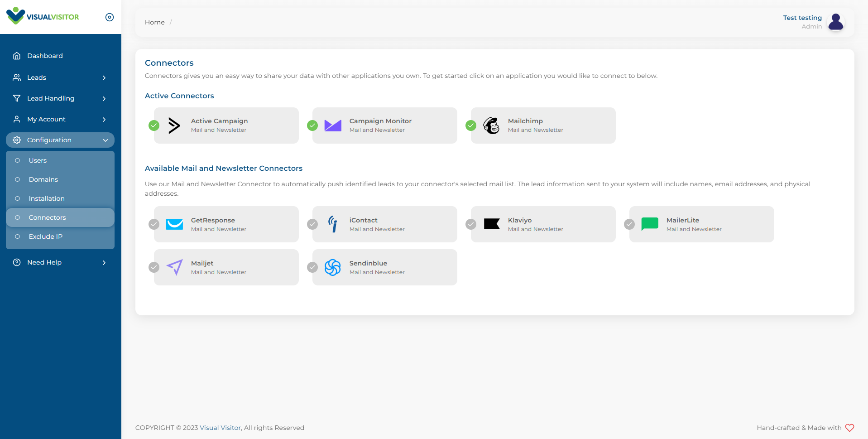Click the MailerLite green chat logo
Image resolution: width=868 pixels, height=439 pixels.
[650, 224]
